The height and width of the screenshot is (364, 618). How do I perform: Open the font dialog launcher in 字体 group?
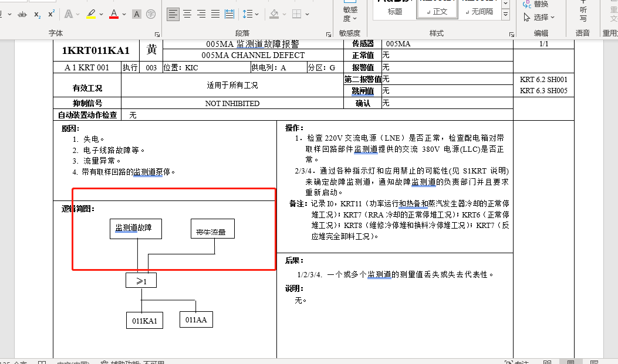click(x=157, y=34)
